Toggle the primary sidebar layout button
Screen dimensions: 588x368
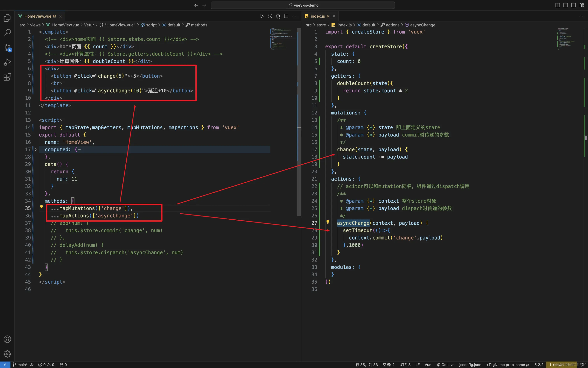[x=558, y=5]
